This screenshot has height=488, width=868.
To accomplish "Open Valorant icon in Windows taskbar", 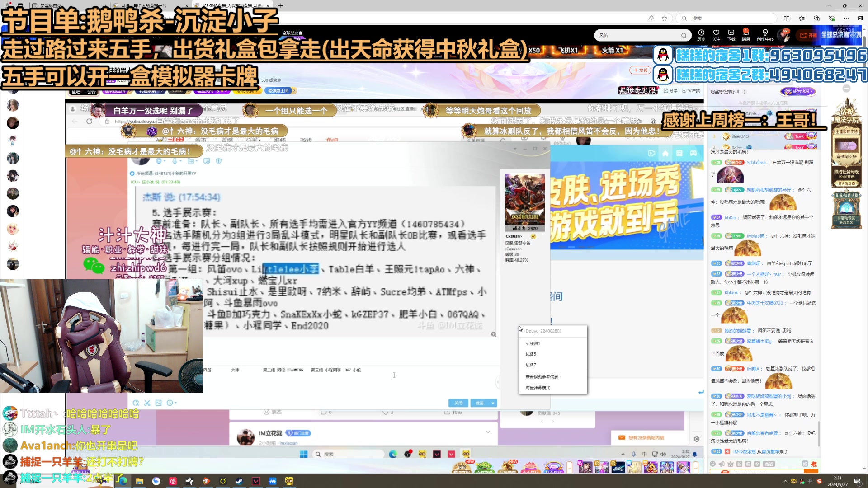I will (256, 481).
